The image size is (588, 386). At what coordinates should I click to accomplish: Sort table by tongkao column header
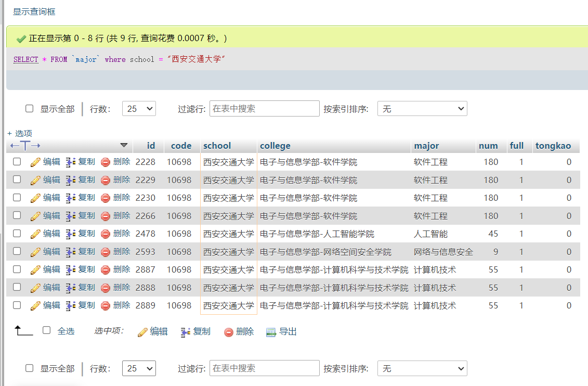[x=553, y=146]
